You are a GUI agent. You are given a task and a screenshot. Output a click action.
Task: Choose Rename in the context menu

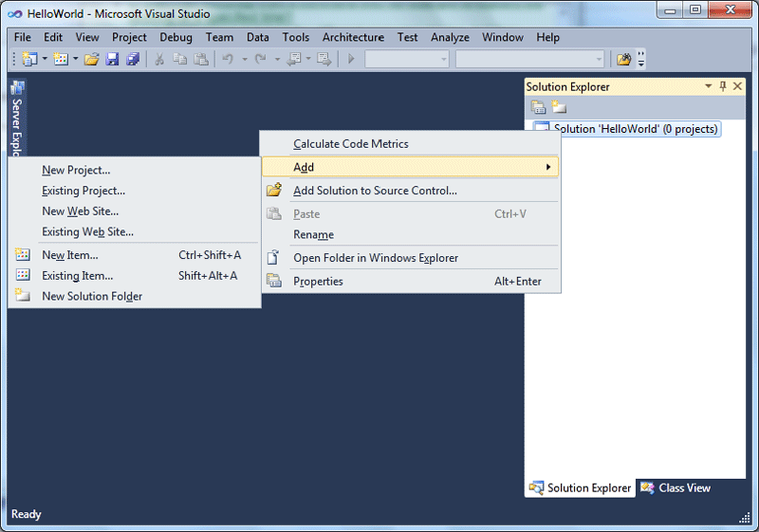pyautogui.click(x=411, y=234)
